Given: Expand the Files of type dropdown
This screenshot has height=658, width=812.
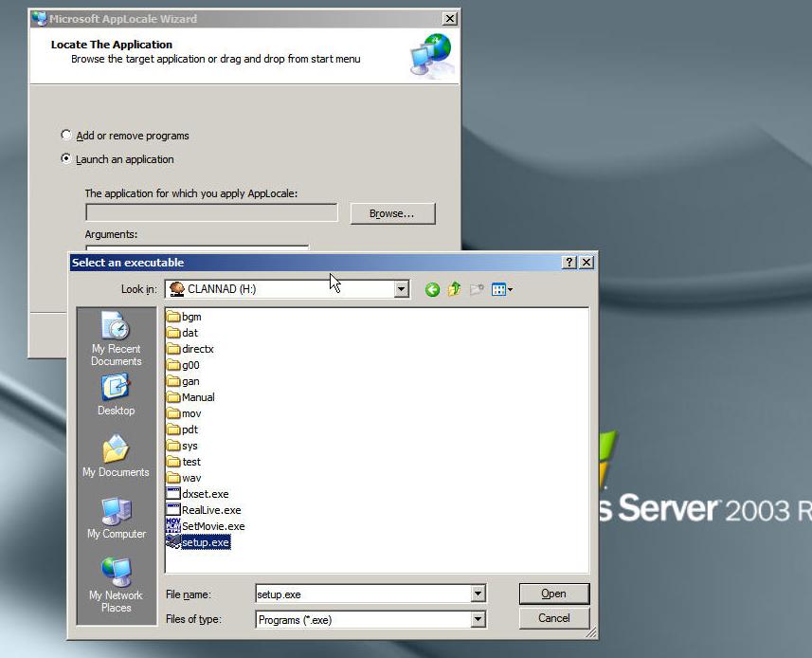Looking at the screenshot, I should [x=478, y=619].
